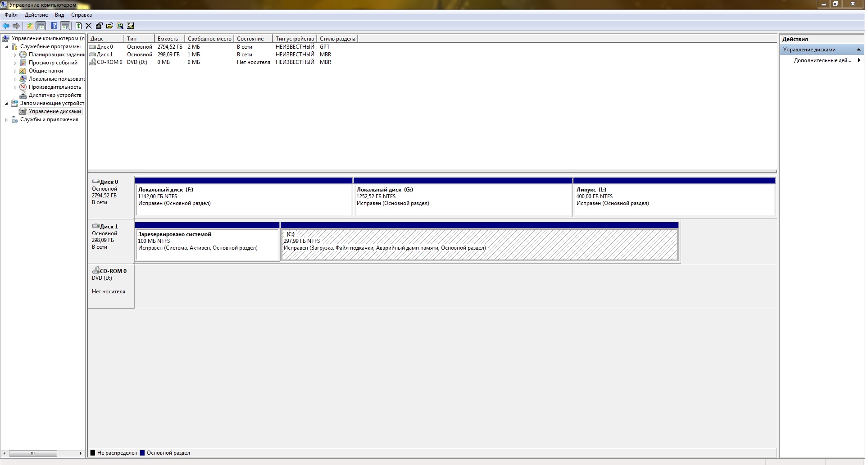The image size is (868, 465).
Task: Open Help via the question mark icon
Action: [54, 26]
